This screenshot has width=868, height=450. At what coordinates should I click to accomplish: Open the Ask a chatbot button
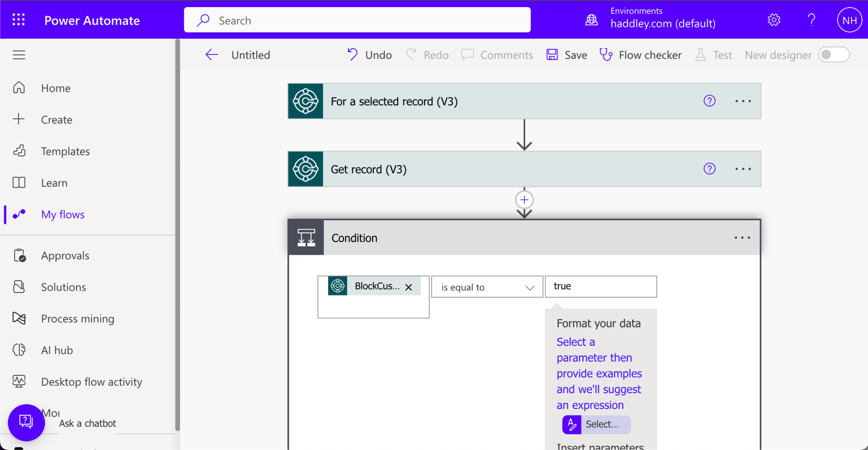(26, 422)
